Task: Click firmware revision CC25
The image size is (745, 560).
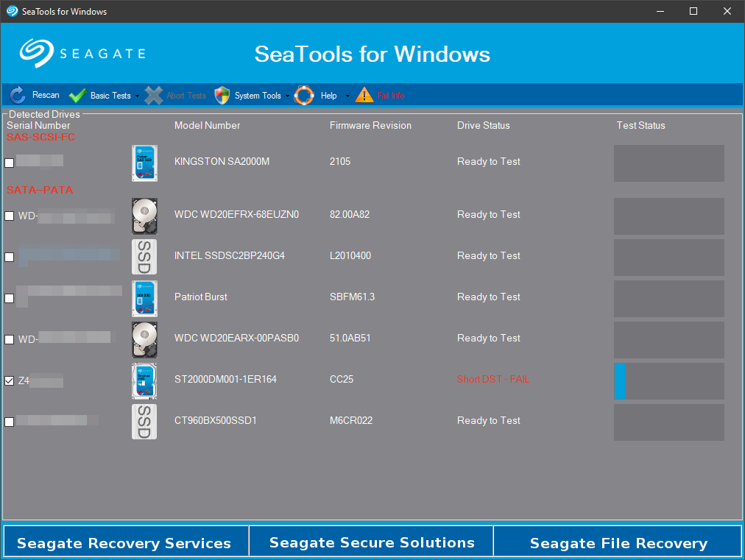Action: (x=342, y=379)
